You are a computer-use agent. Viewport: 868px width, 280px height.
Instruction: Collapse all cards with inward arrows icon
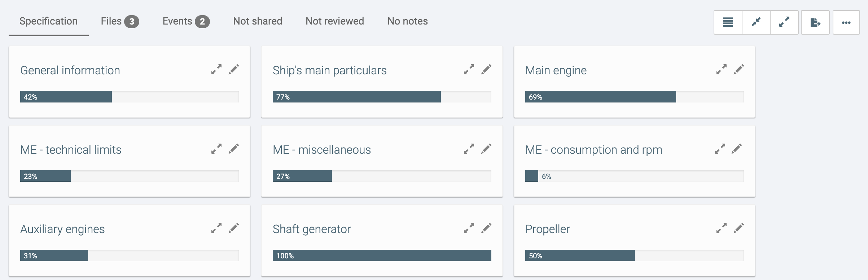[756, 22]
